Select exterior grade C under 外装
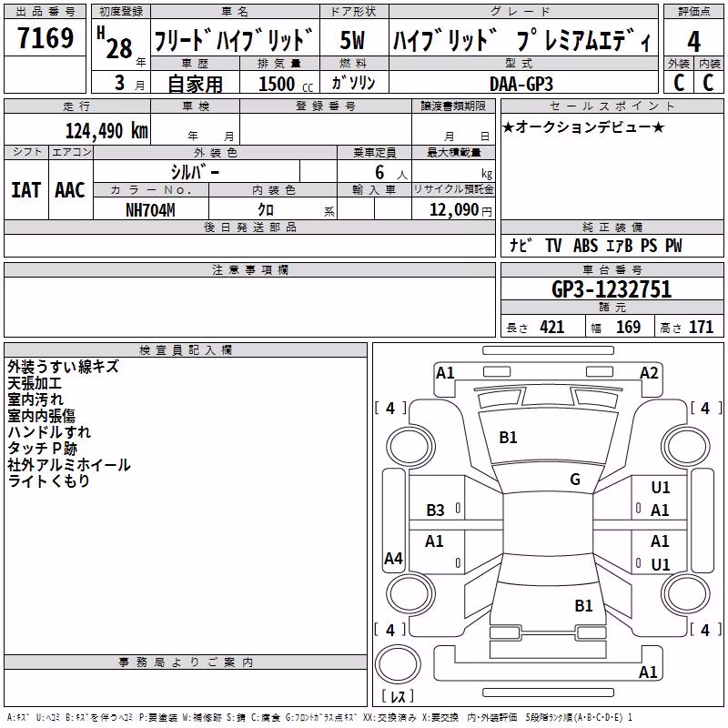The image size is (728, 728). pyautogui.click(x=679, y=83)
